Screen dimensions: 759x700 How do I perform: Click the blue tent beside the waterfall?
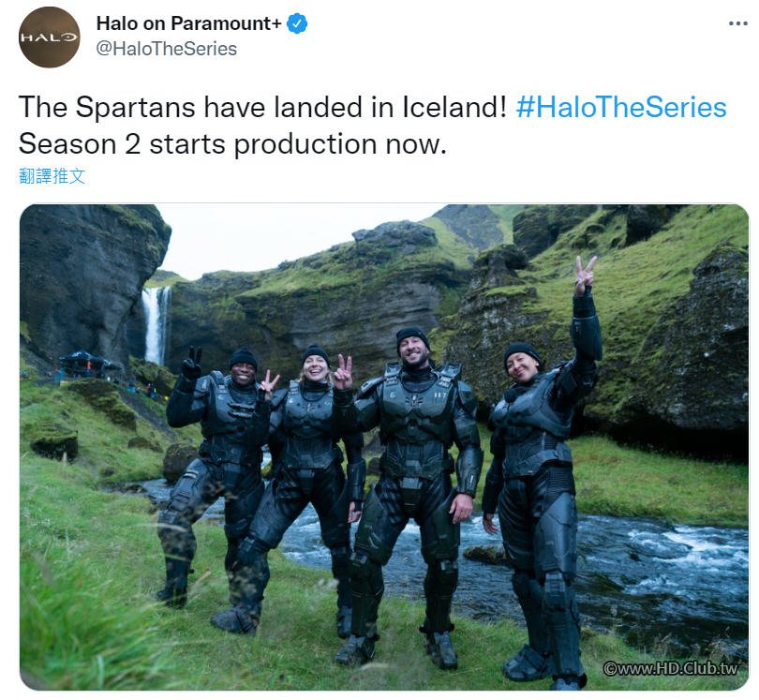[84, 363]
